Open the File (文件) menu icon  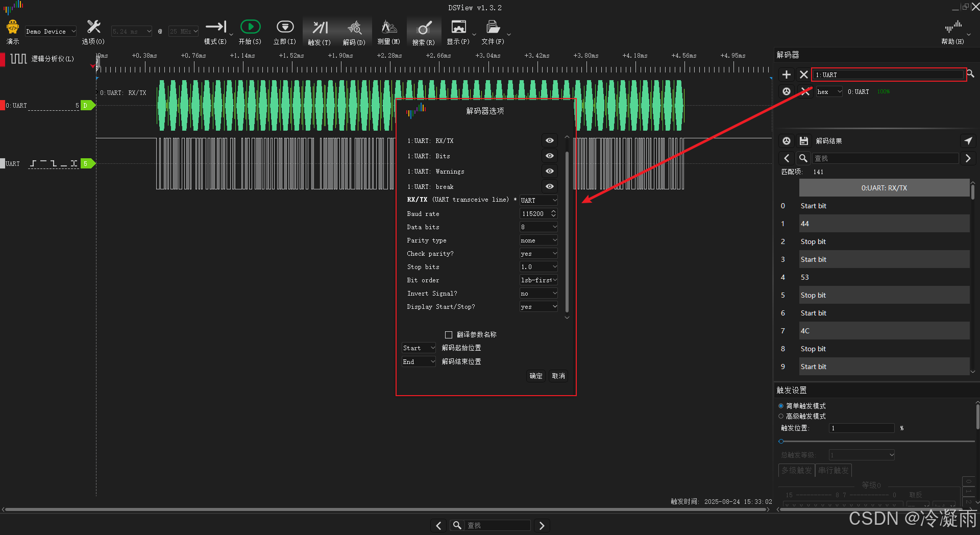click(493, 27)
